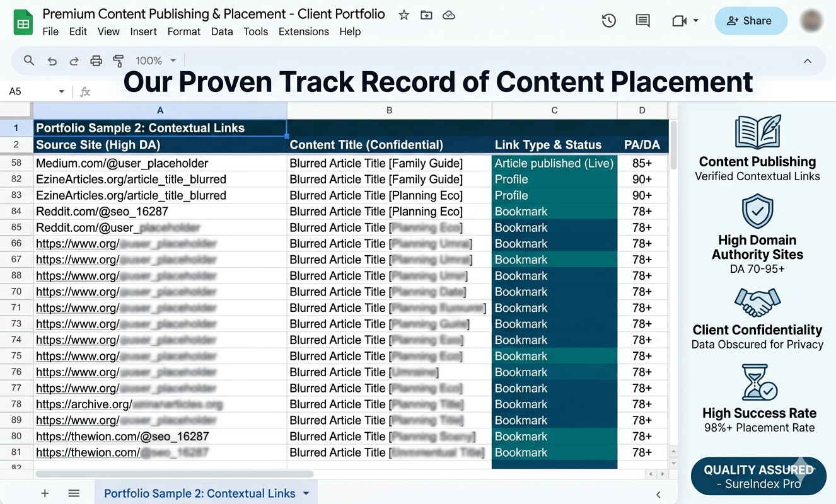Move spreadsheet to a folder
This screenshot has width=836, height=504.
(426, 14)
